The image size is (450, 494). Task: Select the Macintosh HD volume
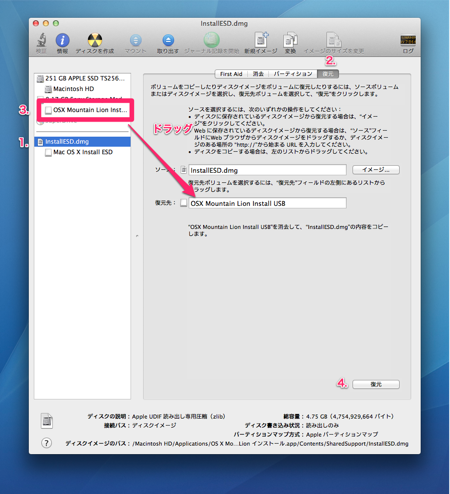coord(74,89)
